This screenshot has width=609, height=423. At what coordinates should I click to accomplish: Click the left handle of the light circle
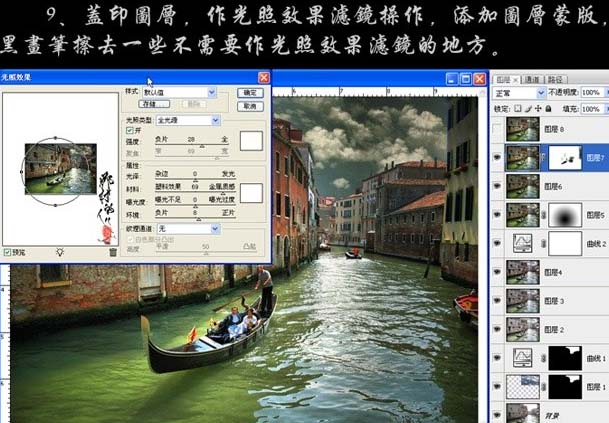(22, 171)
